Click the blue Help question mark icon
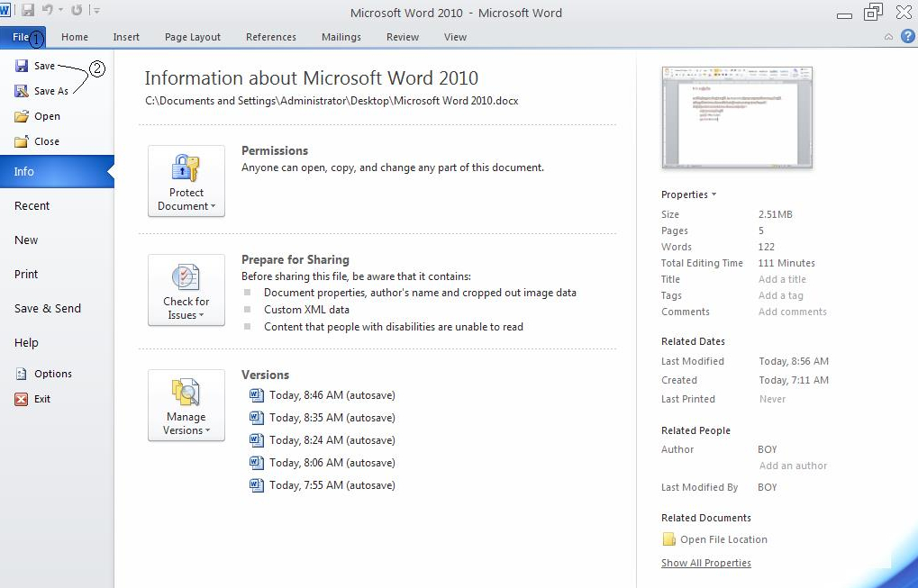Image resolution: width=918 pixels, height=588 pixels. point(907,36)
